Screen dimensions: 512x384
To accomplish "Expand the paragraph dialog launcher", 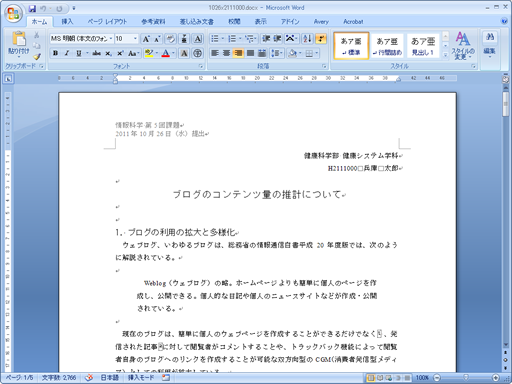I will 324,66.
